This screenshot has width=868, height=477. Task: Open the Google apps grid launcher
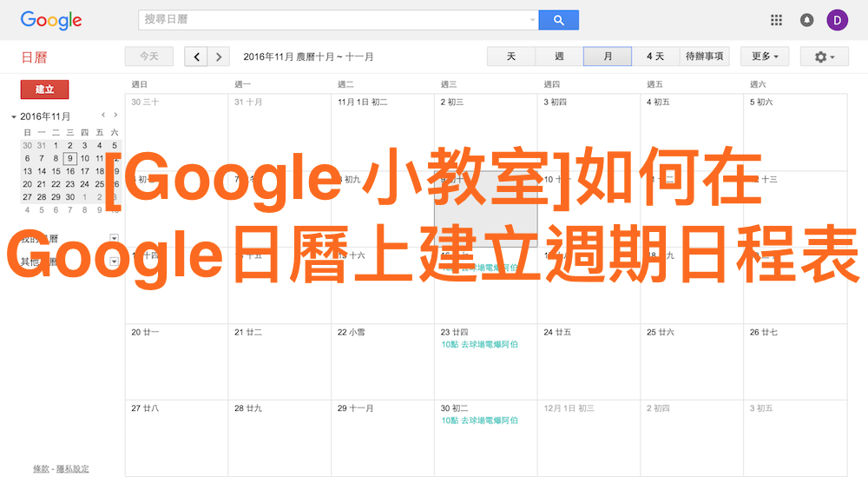[x=777, y=20]
